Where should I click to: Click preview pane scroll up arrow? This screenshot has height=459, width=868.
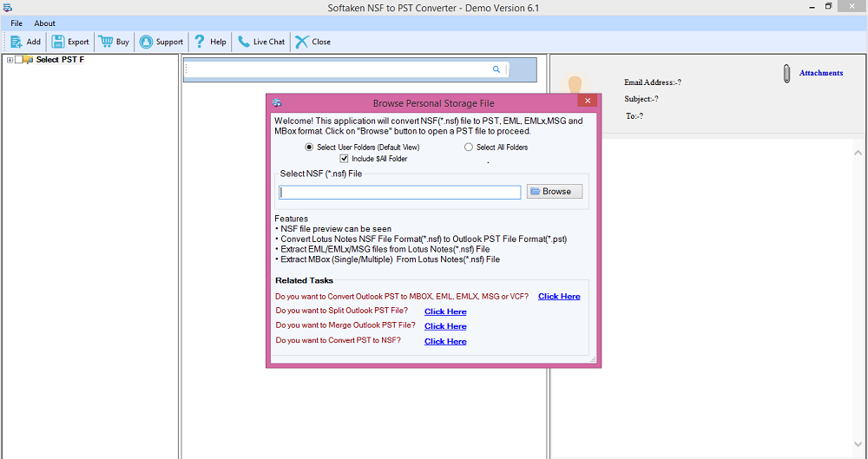tap(858, 153)
